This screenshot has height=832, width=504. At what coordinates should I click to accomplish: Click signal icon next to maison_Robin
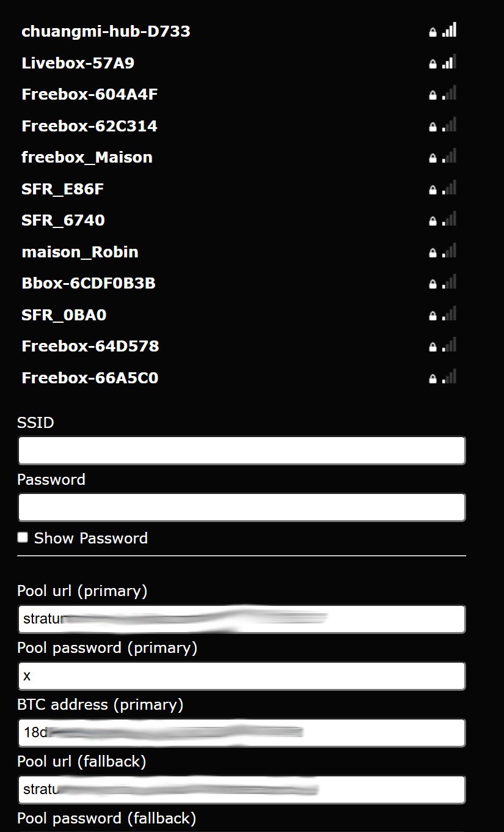tap(450, 251)
